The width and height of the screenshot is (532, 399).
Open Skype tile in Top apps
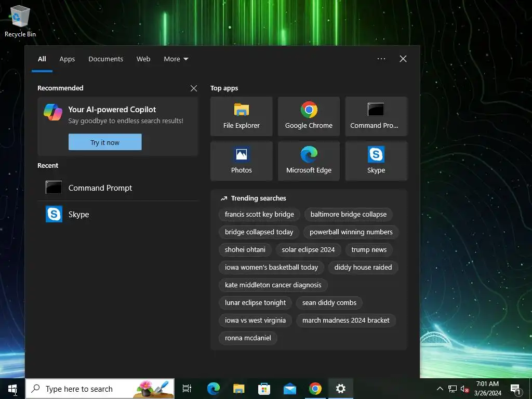click(376, 161)
